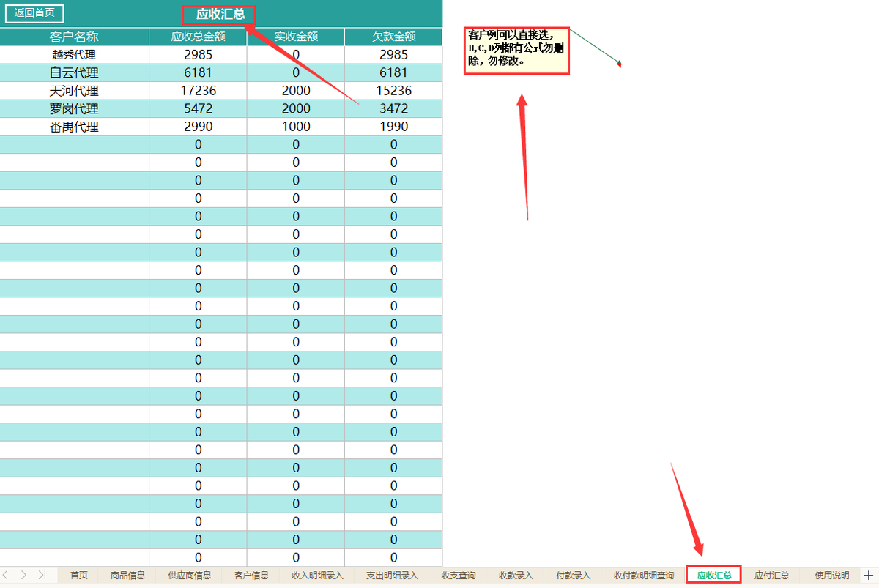Click 天河代理's 2000 received amount cell
The width and height of the screenshot is (879, 588).
[x=296, y=91]
